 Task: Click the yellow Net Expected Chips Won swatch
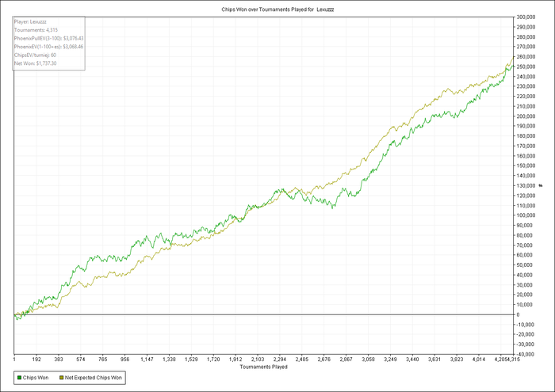(61, 378)
